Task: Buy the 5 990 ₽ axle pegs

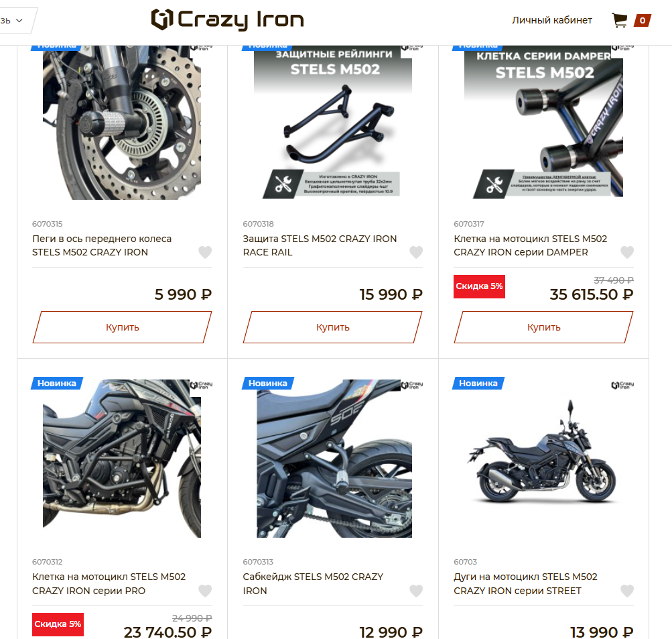Action: tap(122, 327)
